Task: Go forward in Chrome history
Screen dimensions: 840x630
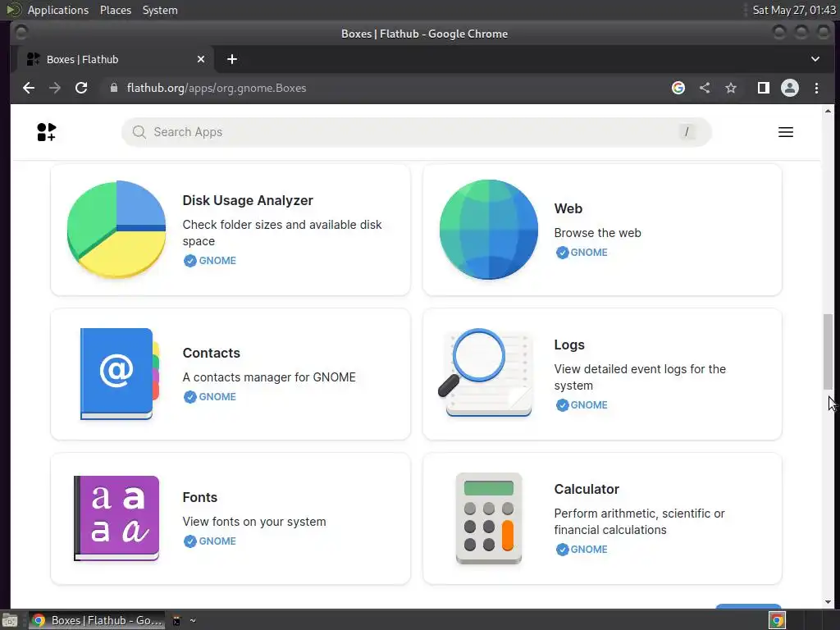Action: click(55, 88)
